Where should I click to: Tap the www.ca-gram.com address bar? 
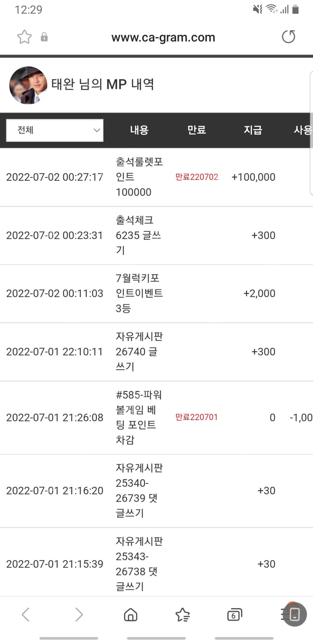click(163, 37)
